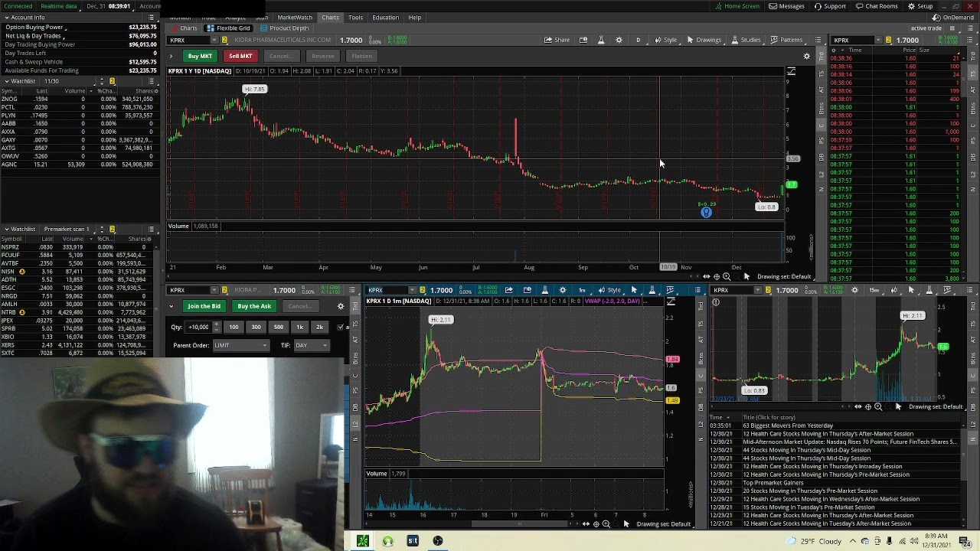
Task: Switch to Charts main tab
Action: [x=330, y=17]
